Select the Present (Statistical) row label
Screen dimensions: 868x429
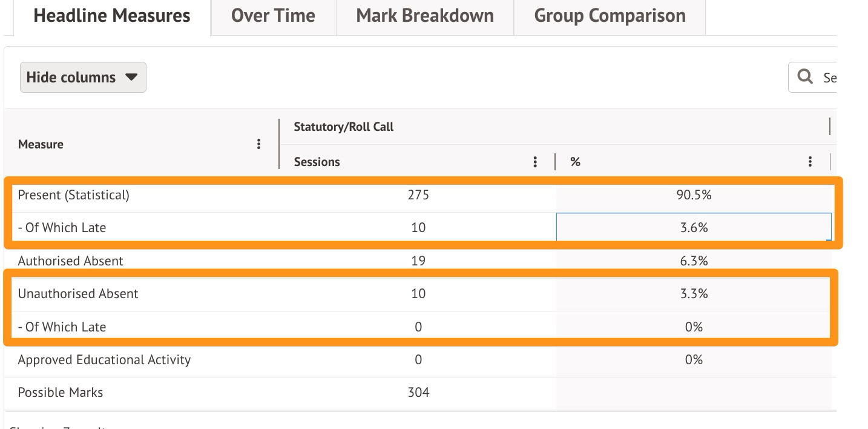tap(74, 195)
